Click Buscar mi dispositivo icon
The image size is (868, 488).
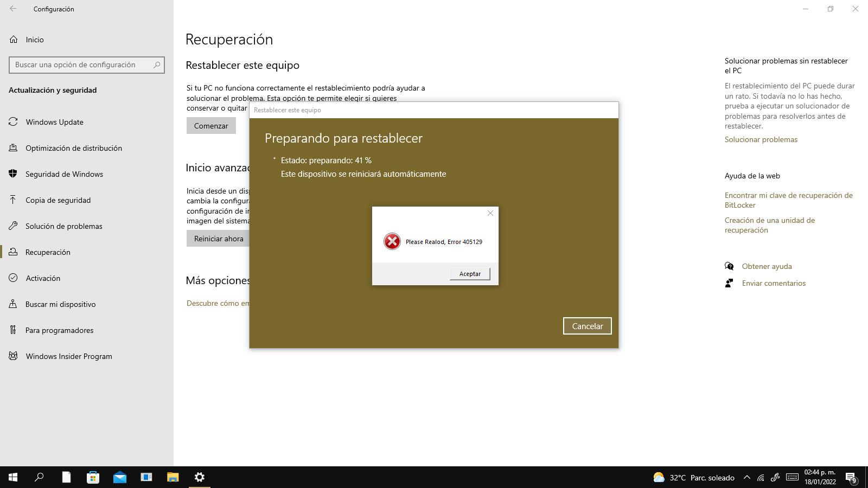click(13, 304)
